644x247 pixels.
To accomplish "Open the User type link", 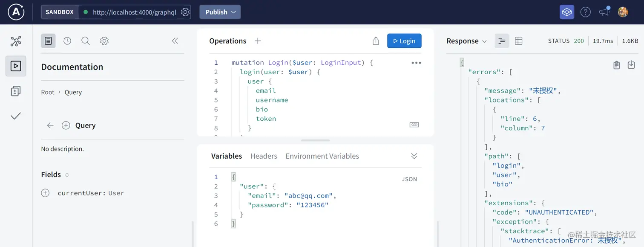I will (x=116, y=193).
